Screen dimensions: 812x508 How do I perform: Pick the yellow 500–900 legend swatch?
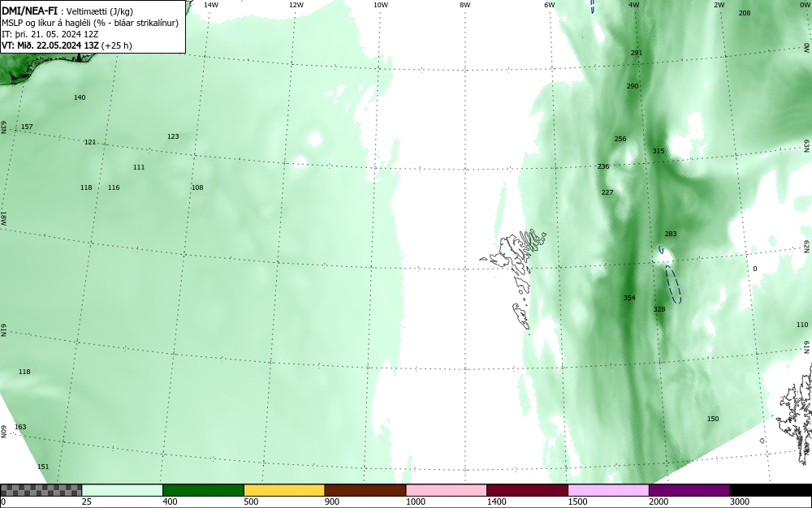[284, 490]
